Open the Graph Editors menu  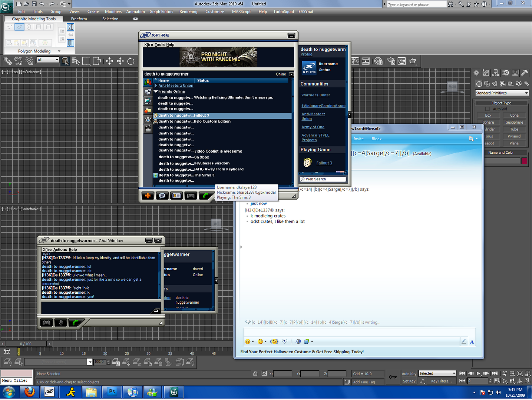[x=161, y=11]
